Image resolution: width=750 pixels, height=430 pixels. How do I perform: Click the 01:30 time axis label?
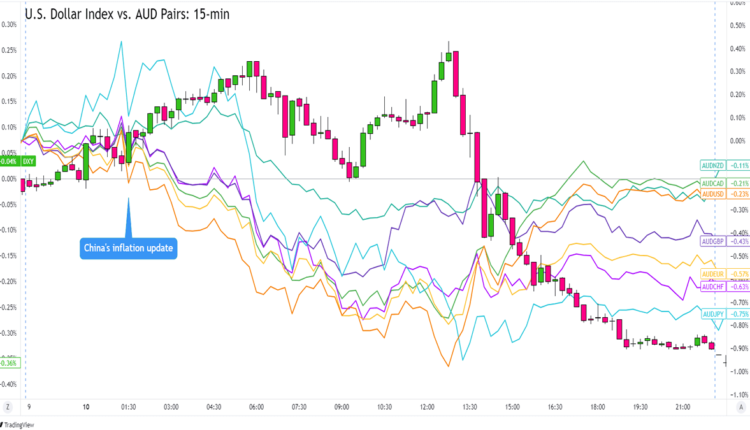coord(129,407)
